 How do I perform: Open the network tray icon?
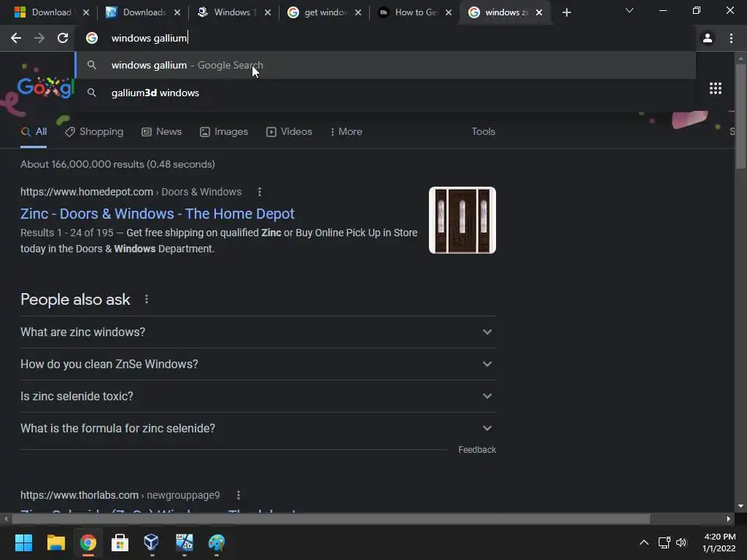[x=664, y=542]
